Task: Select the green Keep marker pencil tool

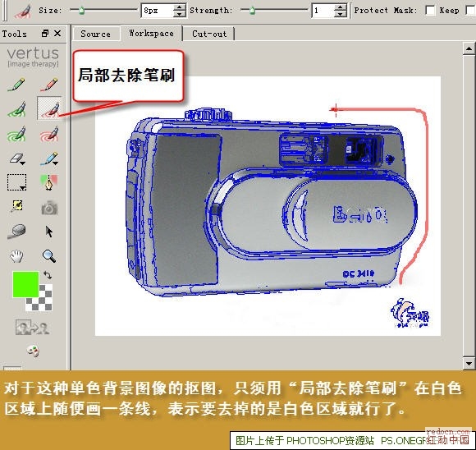Action: 16,85
